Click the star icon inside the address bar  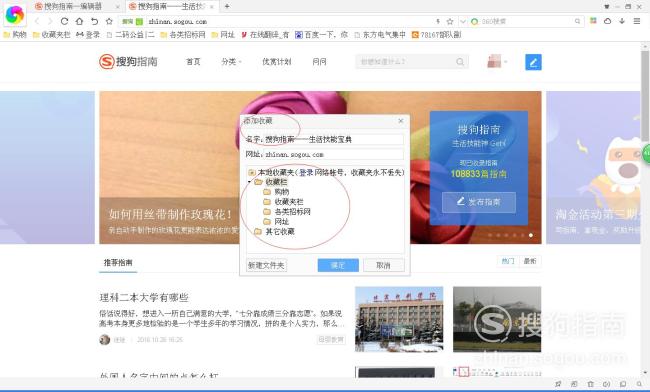pyautogui.click(x=450, y=21)
